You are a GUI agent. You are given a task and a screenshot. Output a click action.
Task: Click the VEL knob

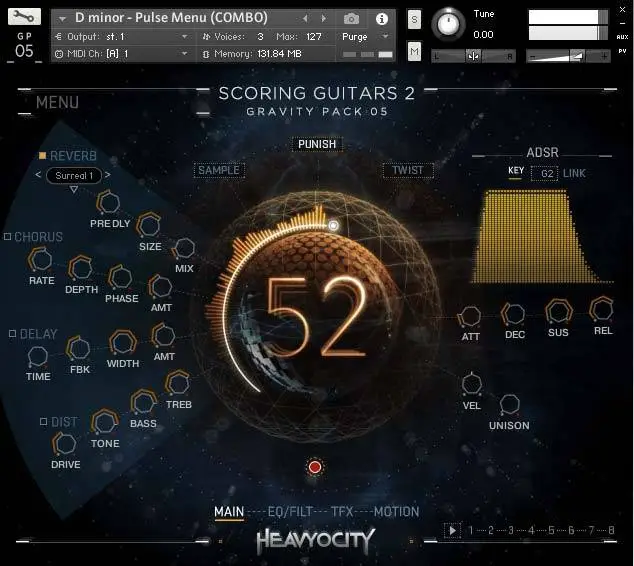pos(471,384)
